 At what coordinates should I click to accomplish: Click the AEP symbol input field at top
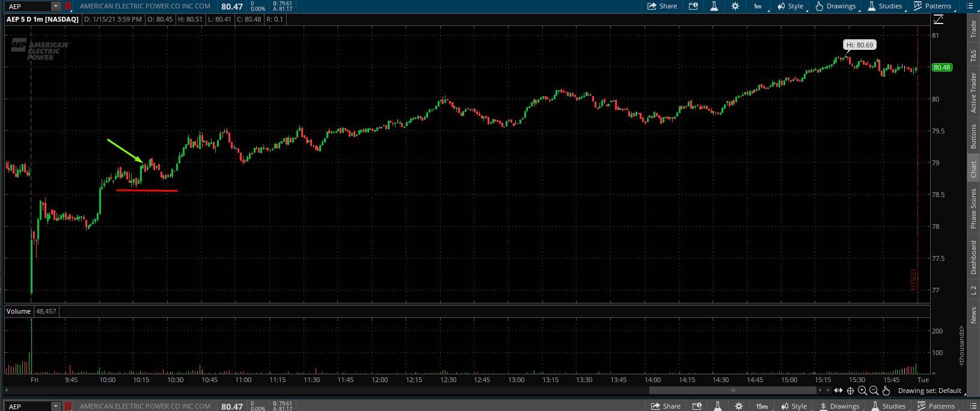(x=28, y=6)
